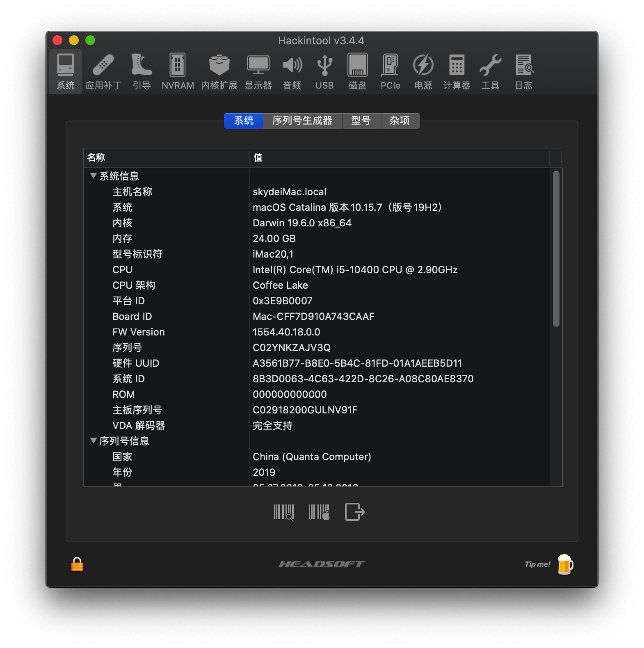Click the 值 column header
Viewport: 644px width, 648px height.
(x=399, y=157)
